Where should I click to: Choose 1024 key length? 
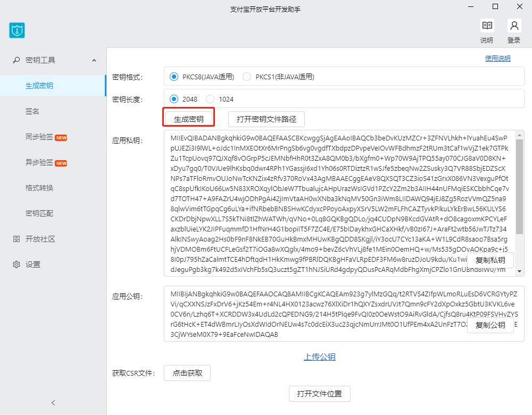point(210,99)
